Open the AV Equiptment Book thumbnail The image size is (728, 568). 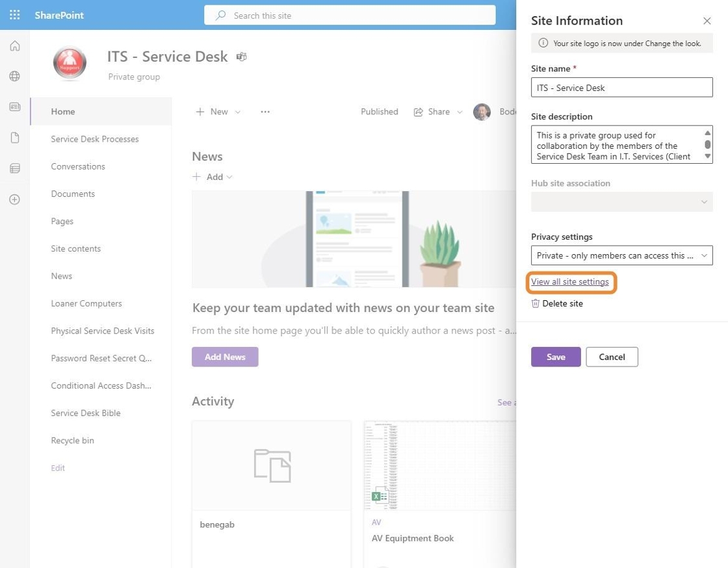coord(439,465)
